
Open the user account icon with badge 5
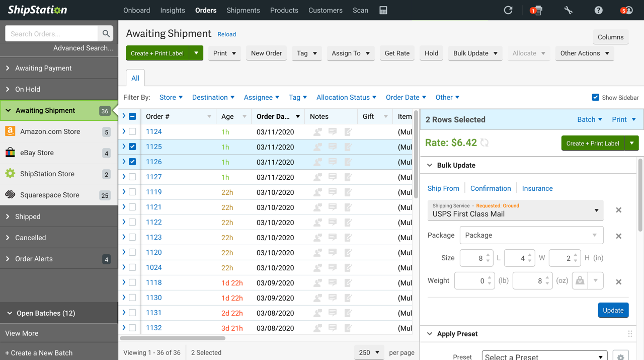point(627,10)
